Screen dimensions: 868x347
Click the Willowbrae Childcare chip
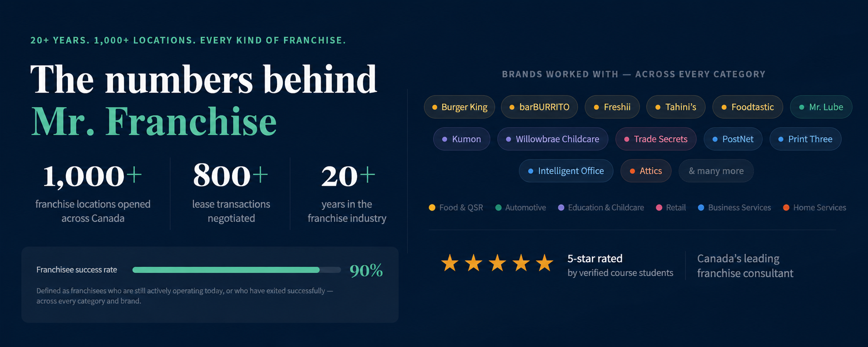coord(552,139)
